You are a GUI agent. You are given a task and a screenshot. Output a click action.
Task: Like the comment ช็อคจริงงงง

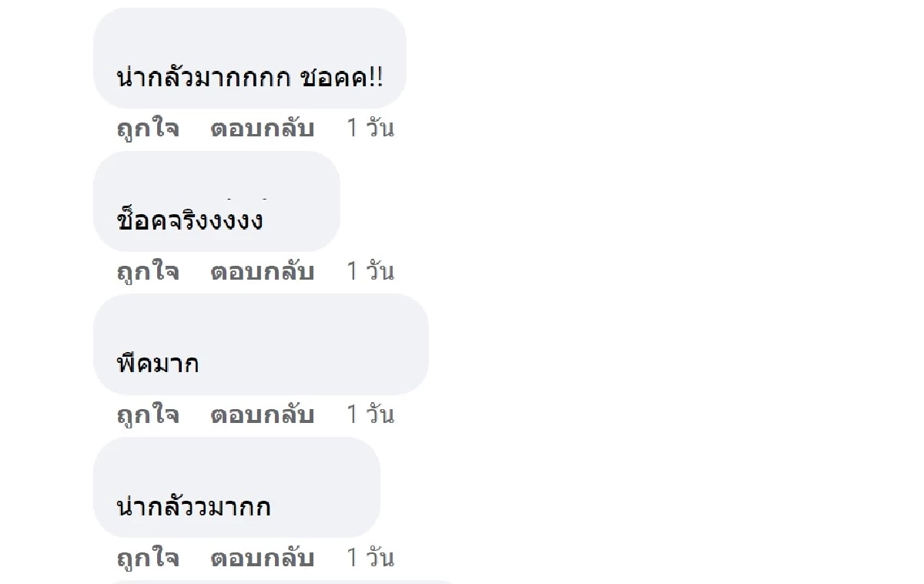(147, 271)
